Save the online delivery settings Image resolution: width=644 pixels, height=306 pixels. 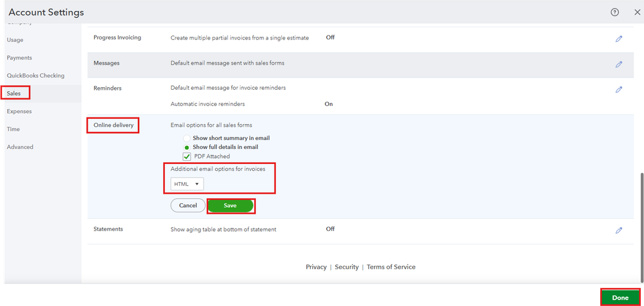tap(230, 205)
